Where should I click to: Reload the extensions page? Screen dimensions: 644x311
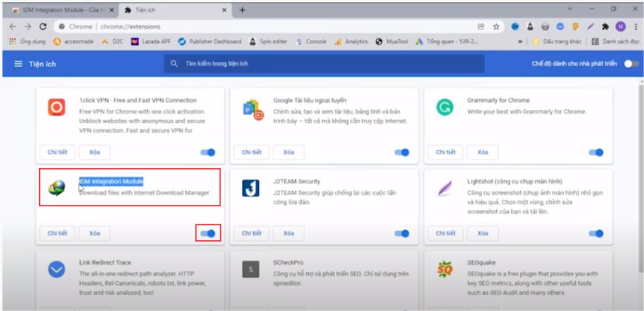(x=43, y=27)
